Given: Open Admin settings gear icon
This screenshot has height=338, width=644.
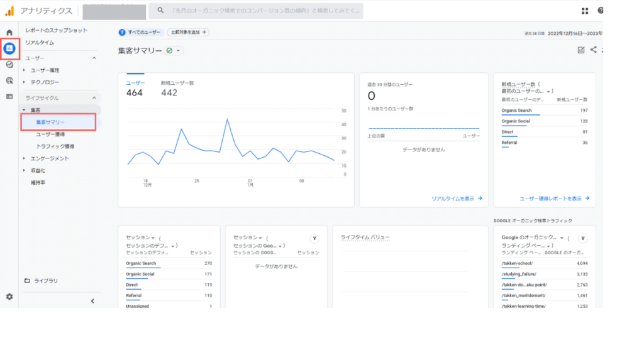Looking at the screenshot, I should (9, 297).
